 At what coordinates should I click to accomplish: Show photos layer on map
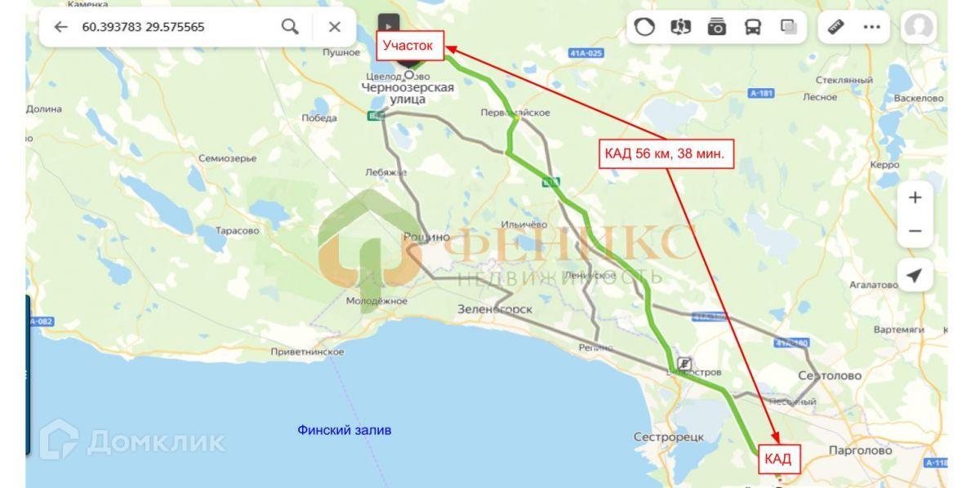click(x=717, y=27)
